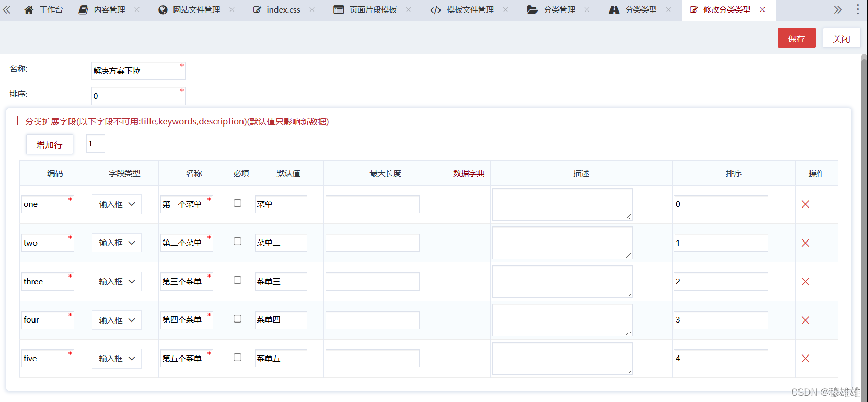Click the max length input for row two

(x=373, y=243)
